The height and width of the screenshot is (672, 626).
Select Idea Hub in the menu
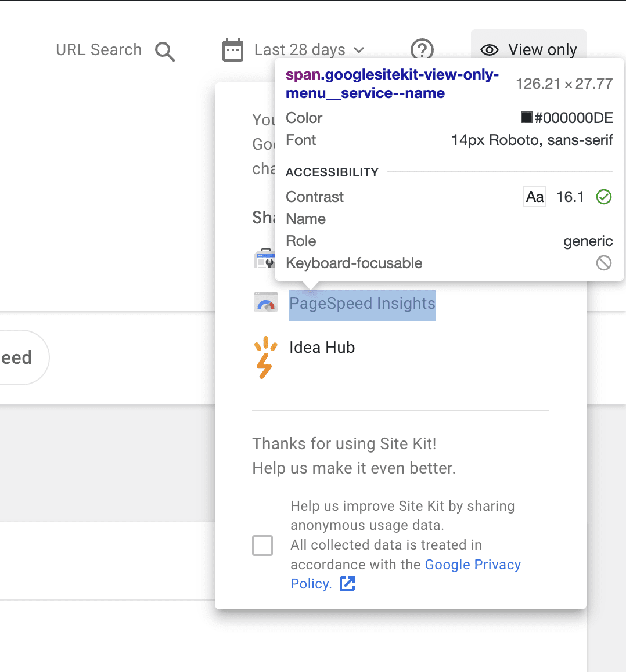coord(322,347)
